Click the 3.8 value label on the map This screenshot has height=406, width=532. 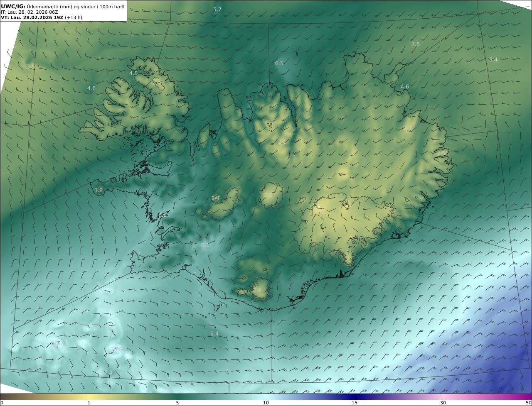point(99,191)
